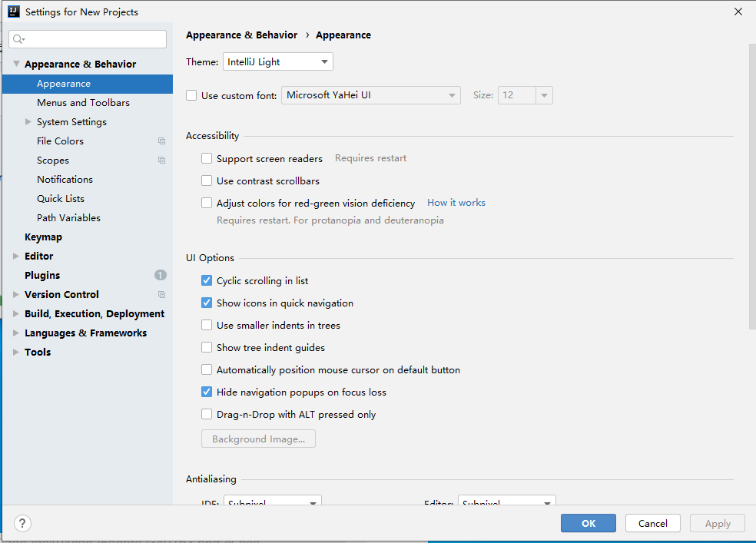Enable Use custom font checkbox
Viewport: 756px width, 543px height.
191,95
